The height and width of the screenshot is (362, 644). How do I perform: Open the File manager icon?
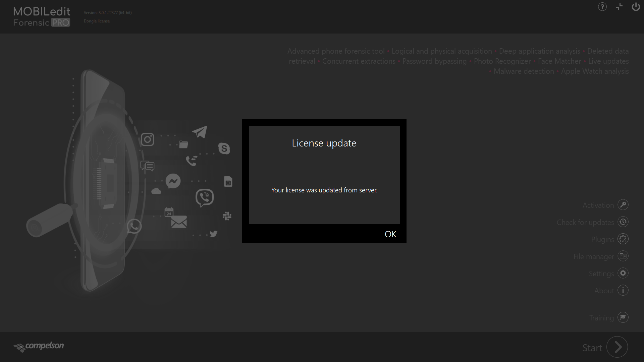click(x=623, y=256)
